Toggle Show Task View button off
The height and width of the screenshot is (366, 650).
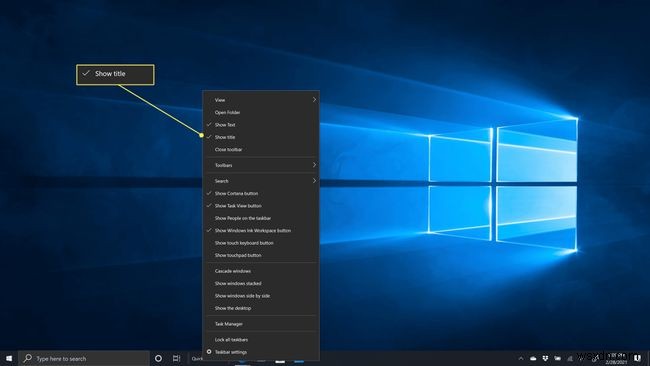pyautogui.click(x=261, y=206)
